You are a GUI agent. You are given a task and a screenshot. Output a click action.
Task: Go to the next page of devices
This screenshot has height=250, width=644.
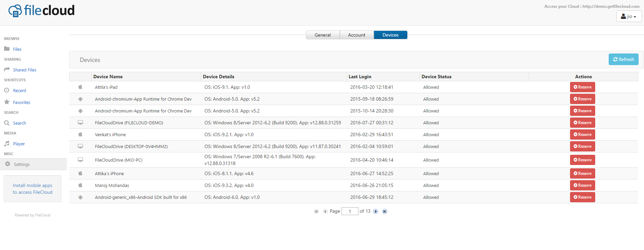tap(376, 211)
